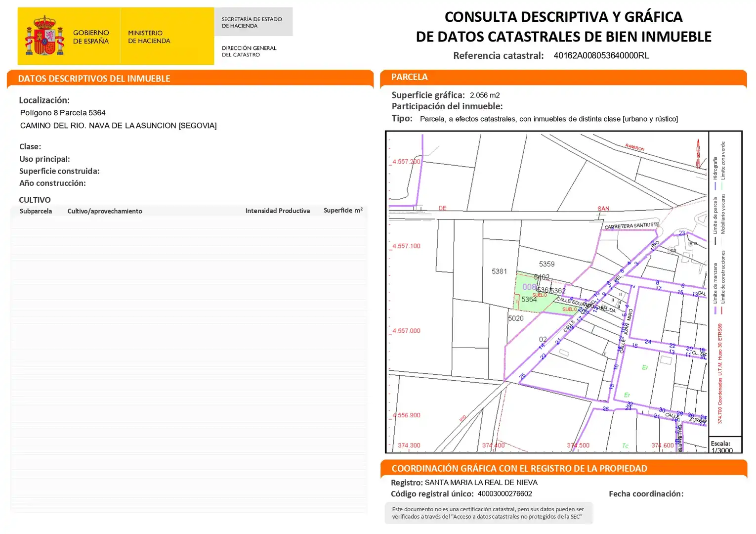This screenshot has height=534, width=756.
Task: Click the 'Superficie construida:' field label
Action: [59, 171]
